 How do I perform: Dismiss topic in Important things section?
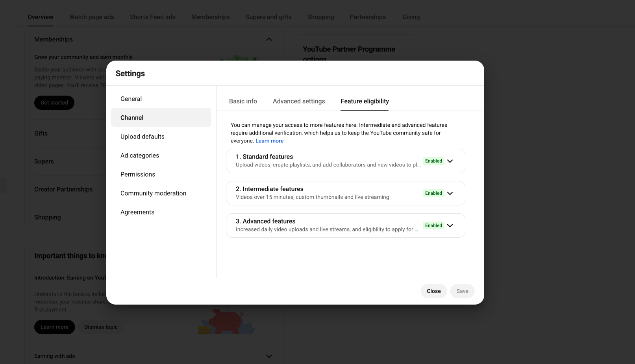coord(101,327)
